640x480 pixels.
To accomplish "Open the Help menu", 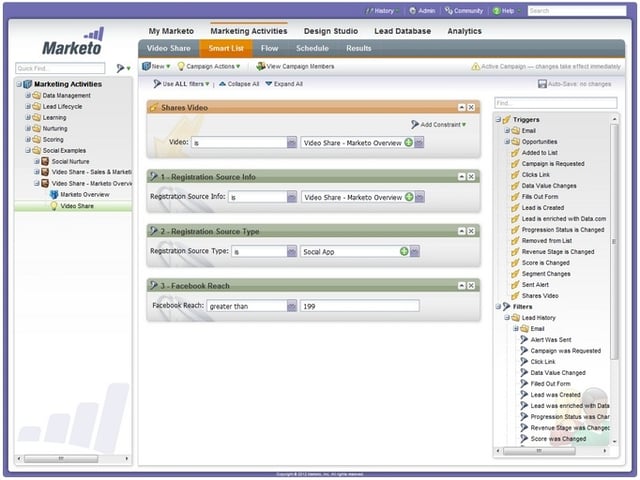I will [x=506, y=11].
